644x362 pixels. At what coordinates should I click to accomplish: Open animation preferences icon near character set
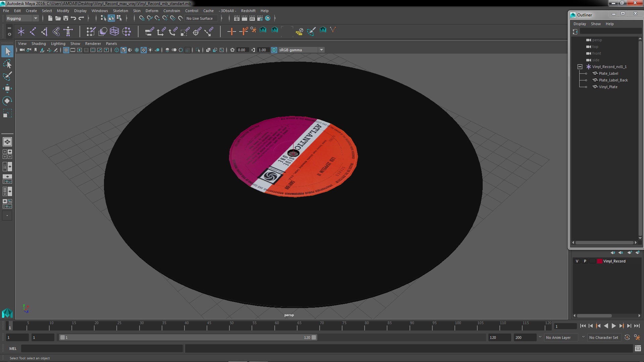click(637, 338)
